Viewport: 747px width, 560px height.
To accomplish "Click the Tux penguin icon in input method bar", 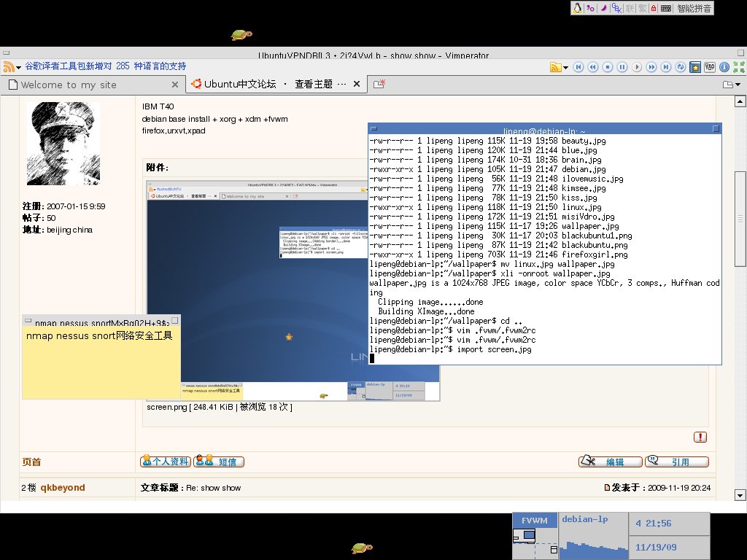I will tap(578, 8).
